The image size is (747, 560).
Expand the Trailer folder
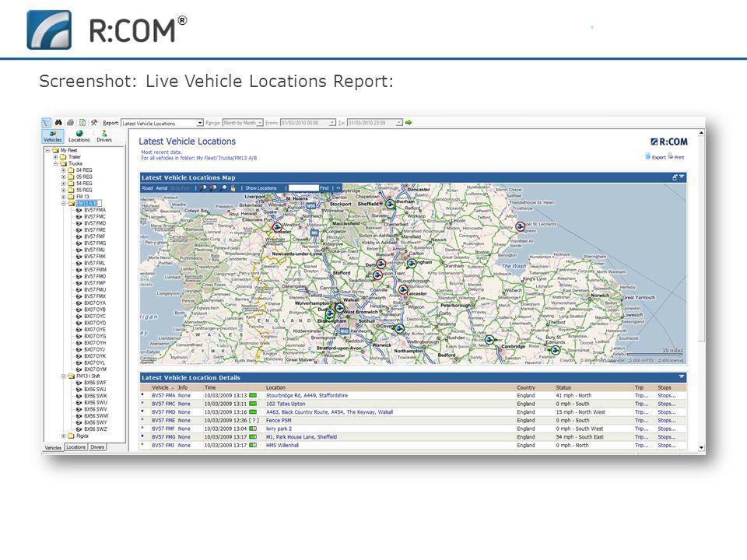55,156
